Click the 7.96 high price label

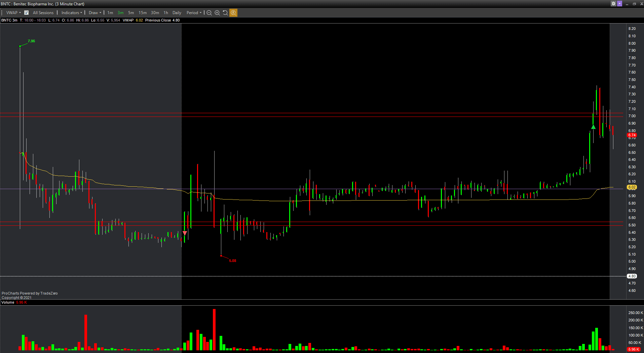31,41
